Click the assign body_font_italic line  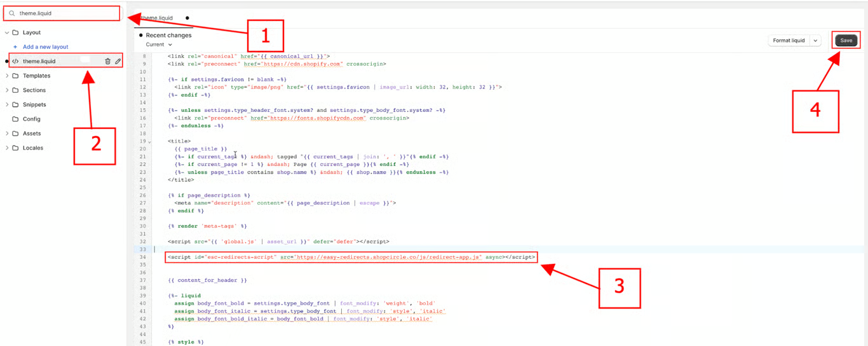point(310,311)
